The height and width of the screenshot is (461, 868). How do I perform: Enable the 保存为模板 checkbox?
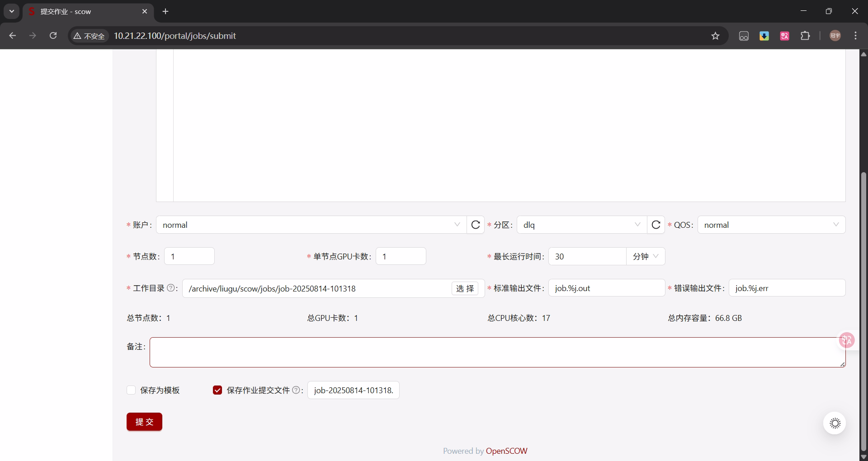[x=131, y=390]
